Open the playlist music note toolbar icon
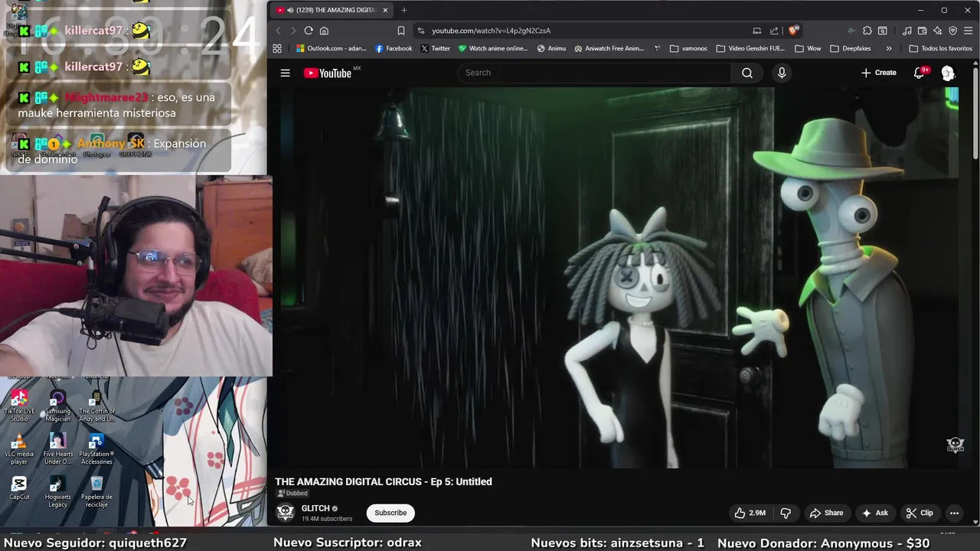 click(907, 31)
